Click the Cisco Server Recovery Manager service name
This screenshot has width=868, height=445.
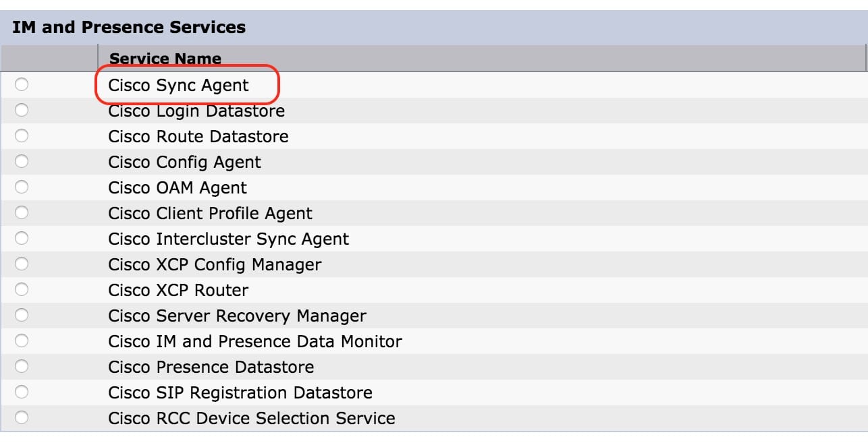(x=237, y=316)
